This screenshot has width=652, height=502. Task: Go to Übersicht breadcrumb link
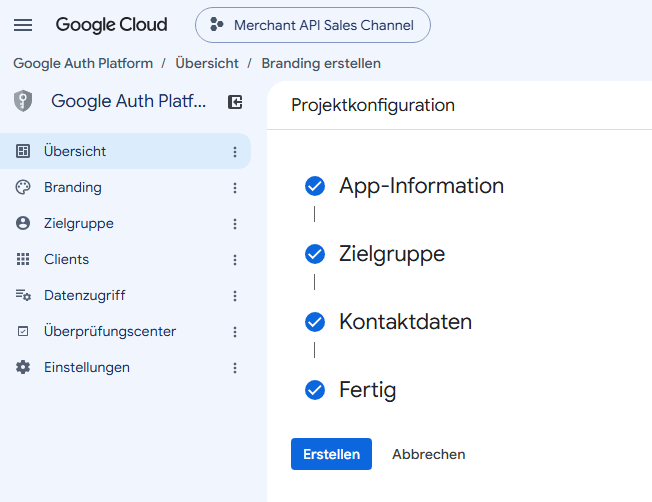[x=207, y=63]
